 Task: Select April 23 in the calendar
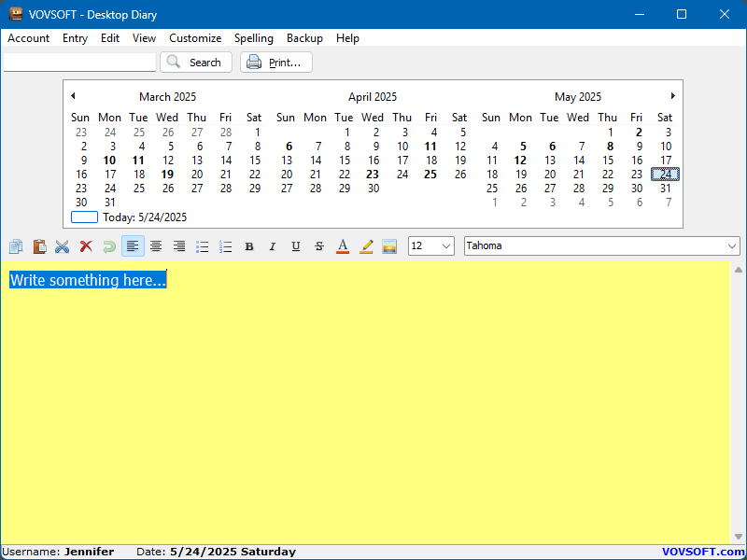(x=373, y=174)
